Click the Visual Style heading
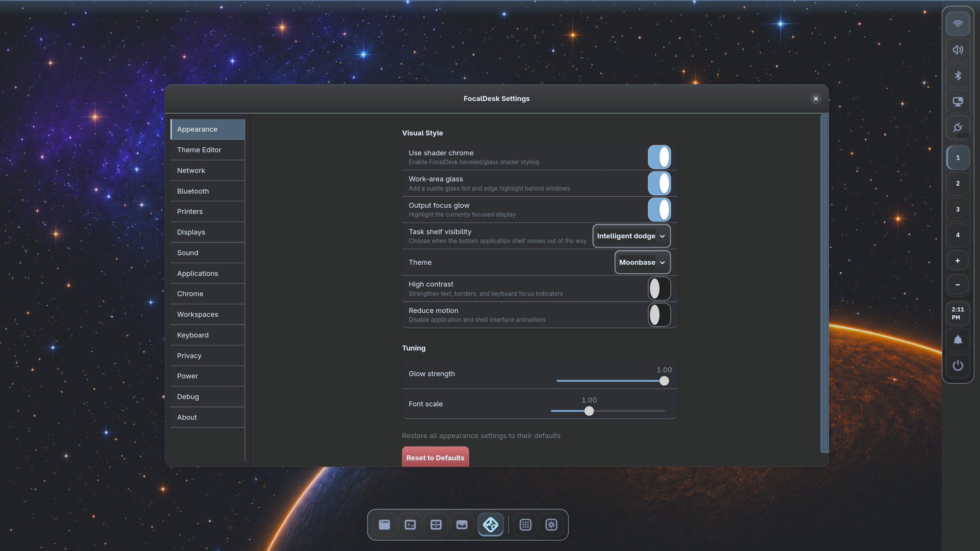 point(422,133)
